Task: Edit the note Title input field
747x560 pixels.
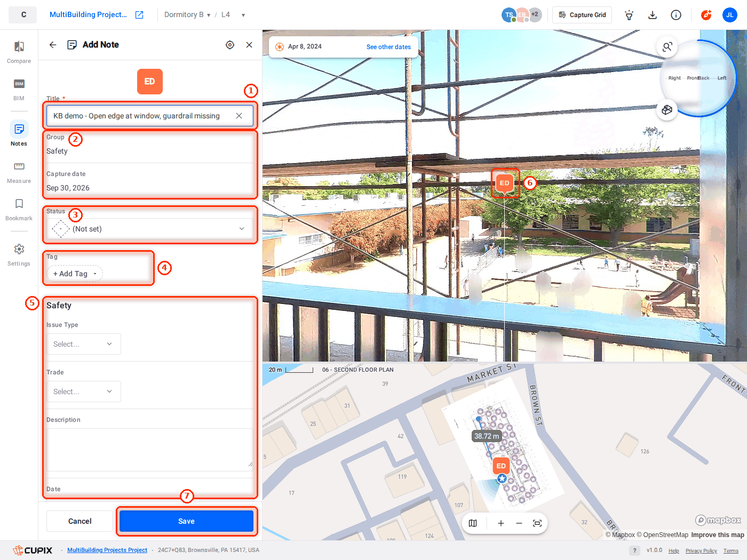Action: (x=150, y=116)
